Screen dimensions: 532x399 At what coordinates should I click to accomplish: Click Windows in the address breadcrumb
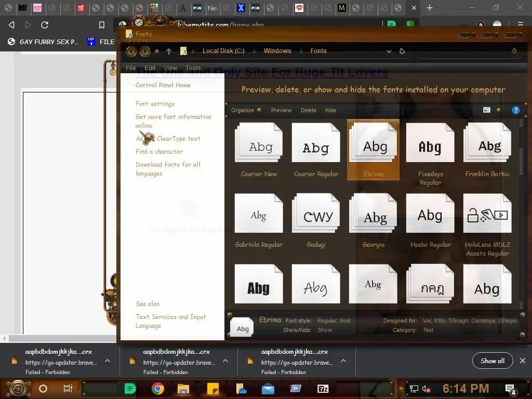(277, 51)
